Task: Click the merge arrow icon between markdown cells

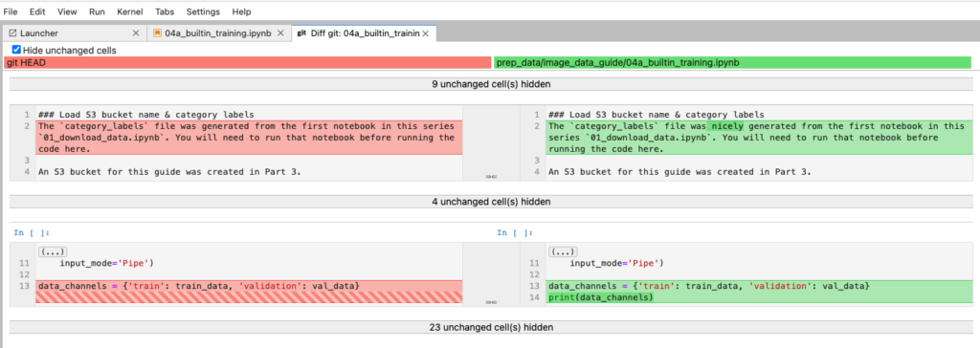Action: [x=491, y=177]
